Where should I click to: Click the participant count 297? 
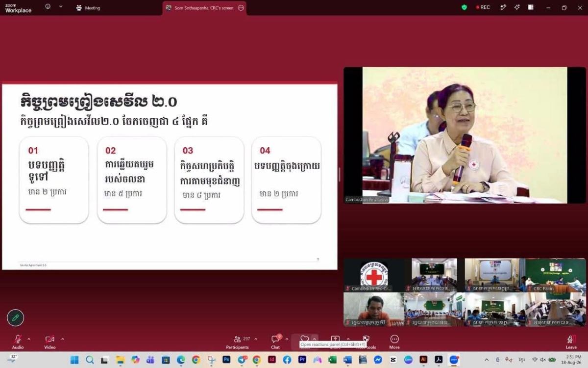(x=246, y=339)
